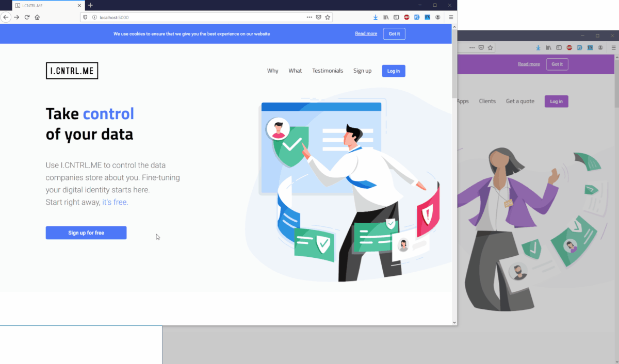Screen dimensions: 619x364
Task: Click scrollbar down arrow in front window
Action: pos(454,323)
